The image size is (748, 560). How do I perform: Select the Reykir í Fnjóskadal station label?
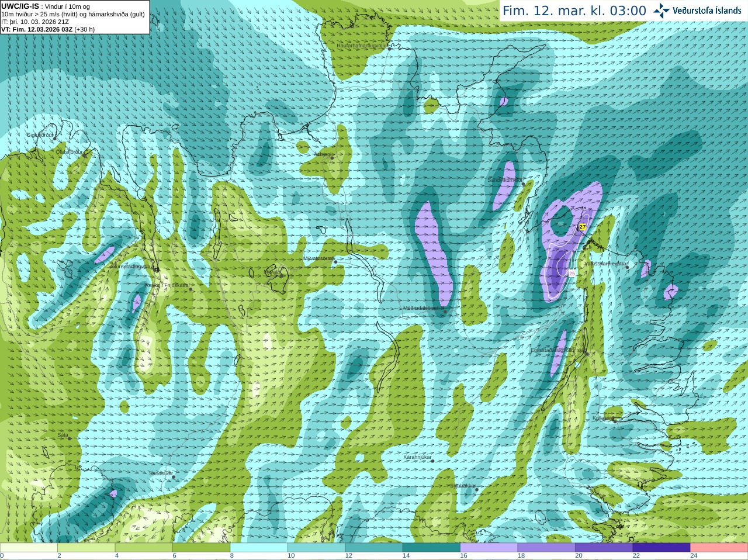pos(167,285)
